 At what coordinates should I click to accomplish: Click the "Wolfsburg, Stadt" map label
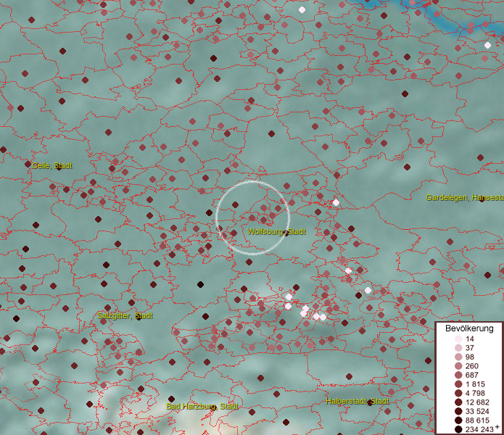(x=276, y=231)
